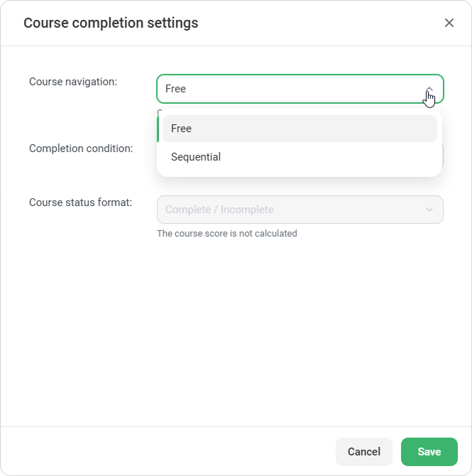The image size is (472, 476).
Task: Click the "Completion condition:" label
Action: [x=81, y=148]
